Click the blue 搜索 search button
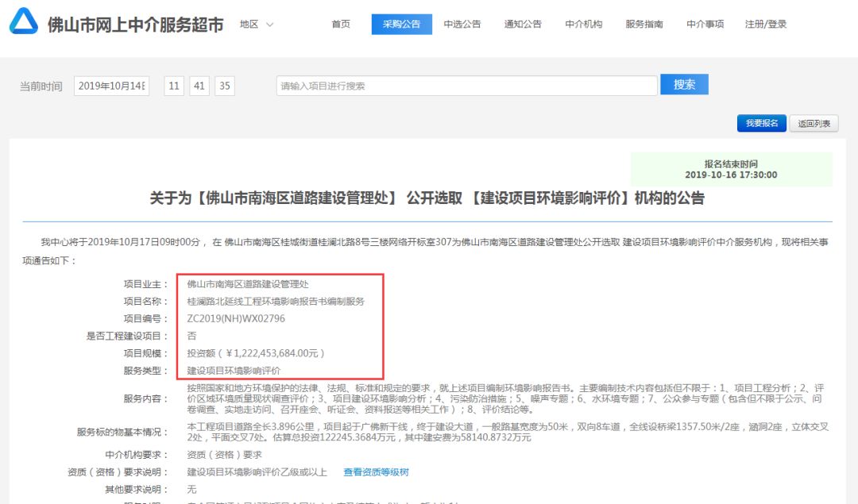 [x=685, y=84]
